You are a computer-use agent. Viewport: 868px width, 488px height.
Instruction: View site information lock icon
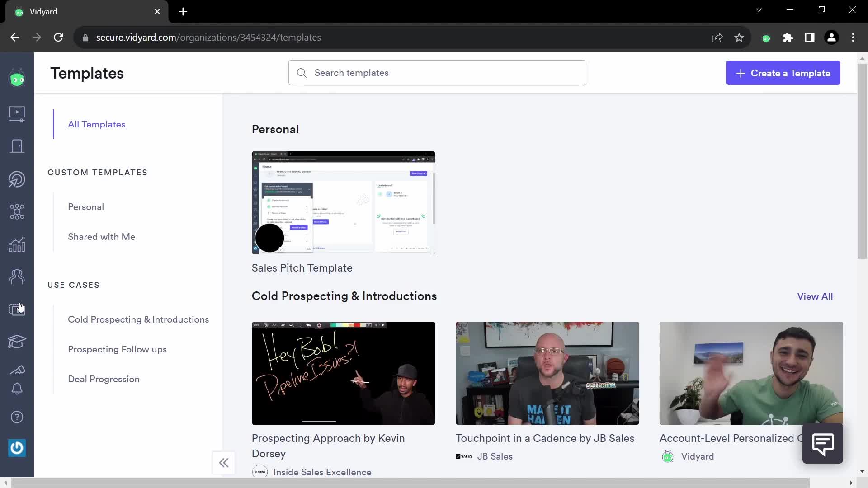click(85, 38)
